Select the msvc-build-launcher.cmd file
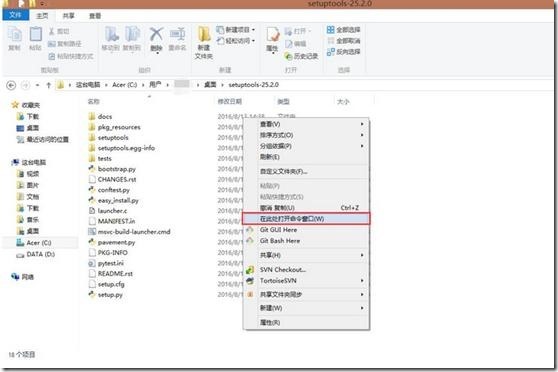This screenshot has height=372, width=558. 129,232
